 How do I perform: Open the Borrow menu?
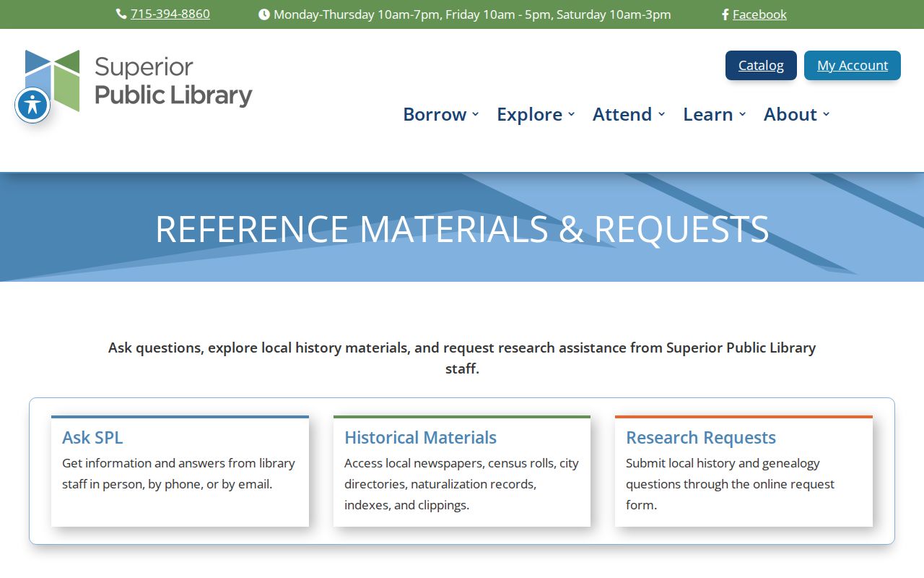(441, 114)
